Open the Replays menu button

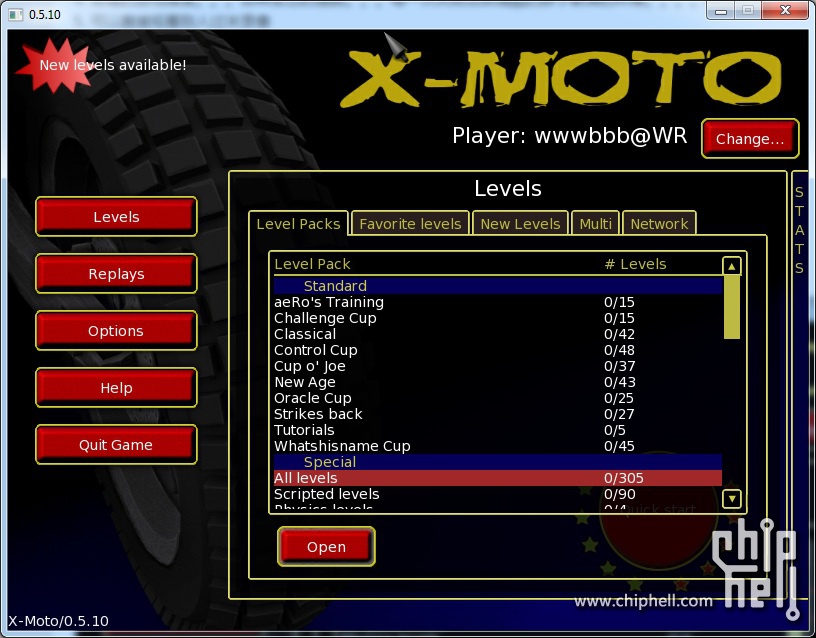coord(116,274)
